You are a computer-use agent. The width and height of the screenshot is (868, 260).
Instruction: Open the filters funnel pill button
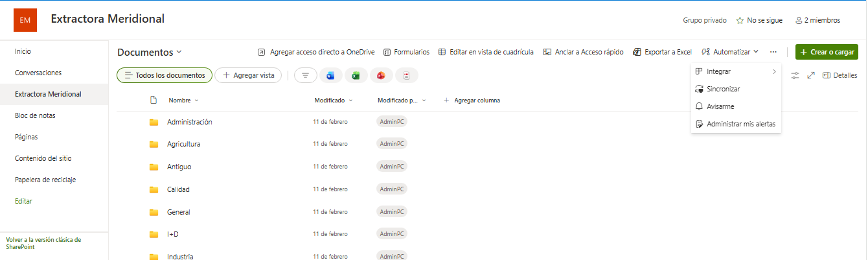(x=305, y=76)
